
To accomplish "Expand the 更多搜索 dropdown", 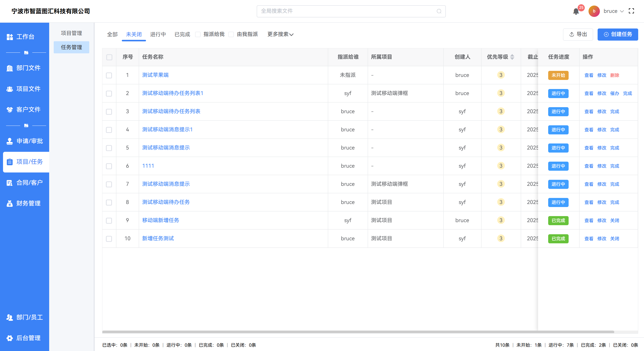I will pyautogui.click(x=280, y=34).
